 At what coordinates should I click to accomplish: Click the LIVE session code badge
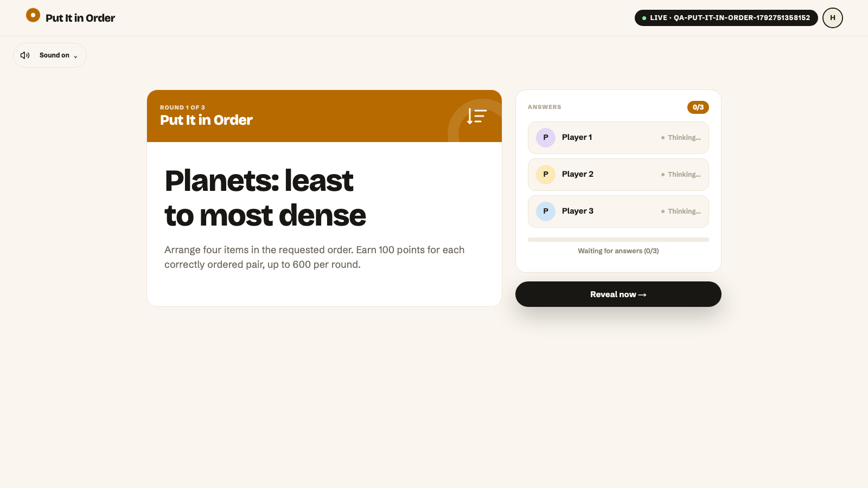tap(726, 18)
